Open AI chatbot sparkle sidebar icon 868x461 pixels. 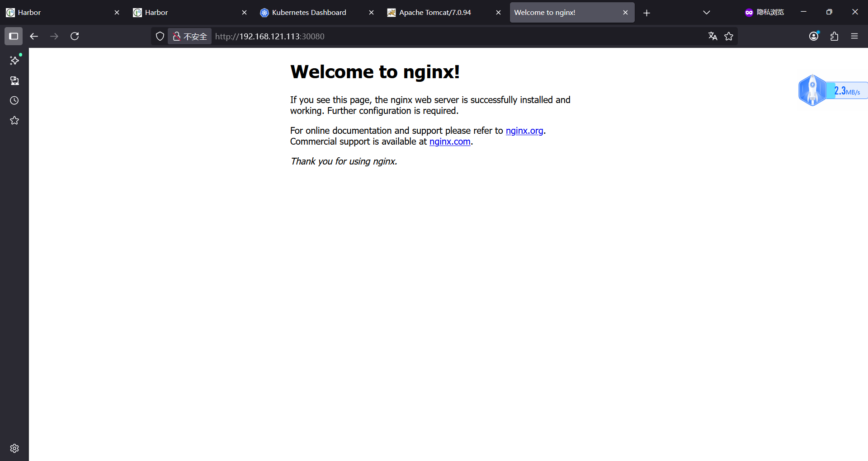click(x=14, y=61)
